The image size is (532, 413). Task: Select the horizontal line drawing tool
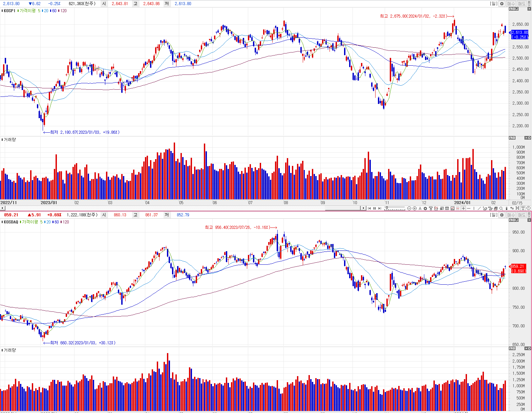point(469,208)
